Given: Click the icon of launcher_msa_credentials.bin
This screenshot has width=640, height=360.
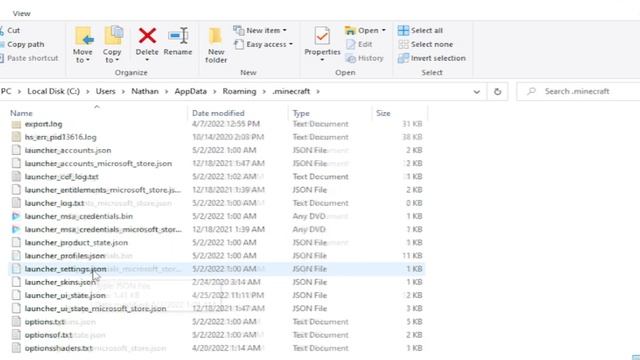Looking at the screenshot, I should [x=16, y=216].
